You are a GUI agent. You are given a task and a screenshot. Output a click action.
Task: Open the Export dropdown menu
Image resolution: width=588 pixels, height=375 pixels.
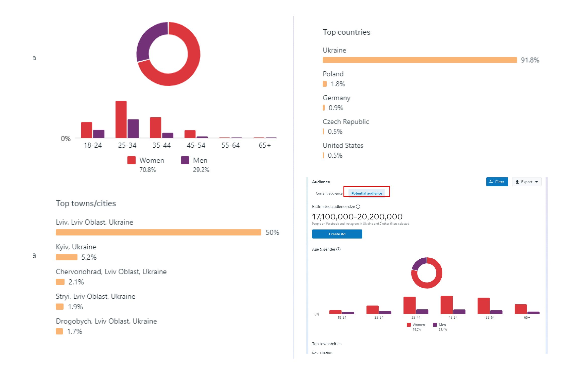pyautogui.click(x=526, y=182)
